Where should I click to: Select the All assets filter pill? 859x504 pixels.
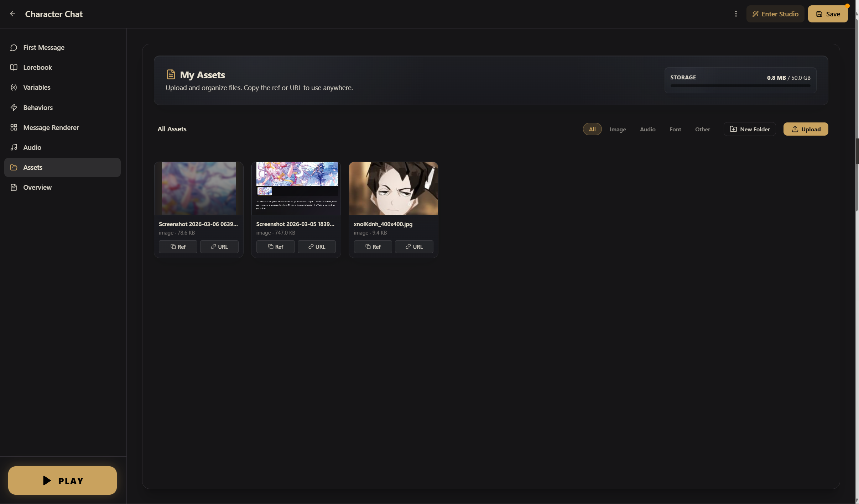[x=592, y=129]
